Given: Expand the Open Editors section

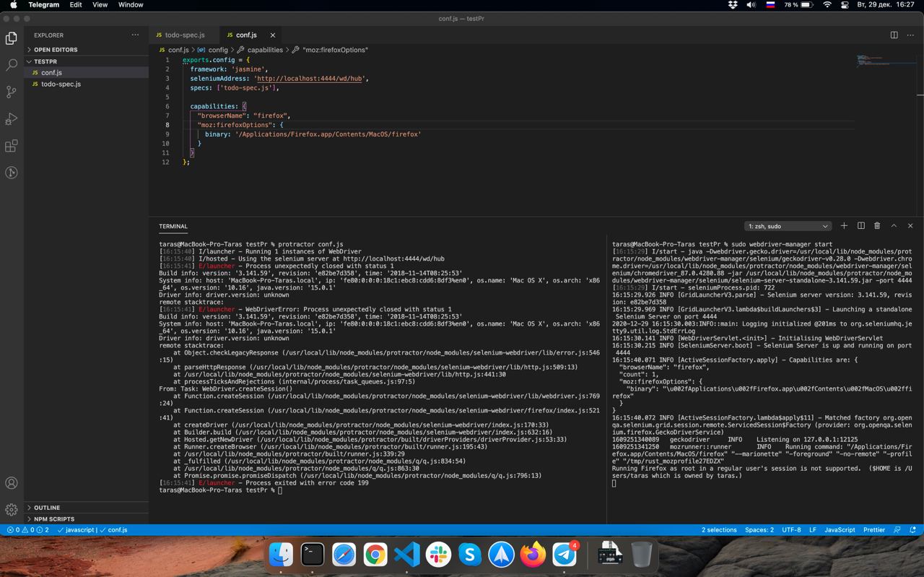Looking at the screenshot, I should pos(87,50).
